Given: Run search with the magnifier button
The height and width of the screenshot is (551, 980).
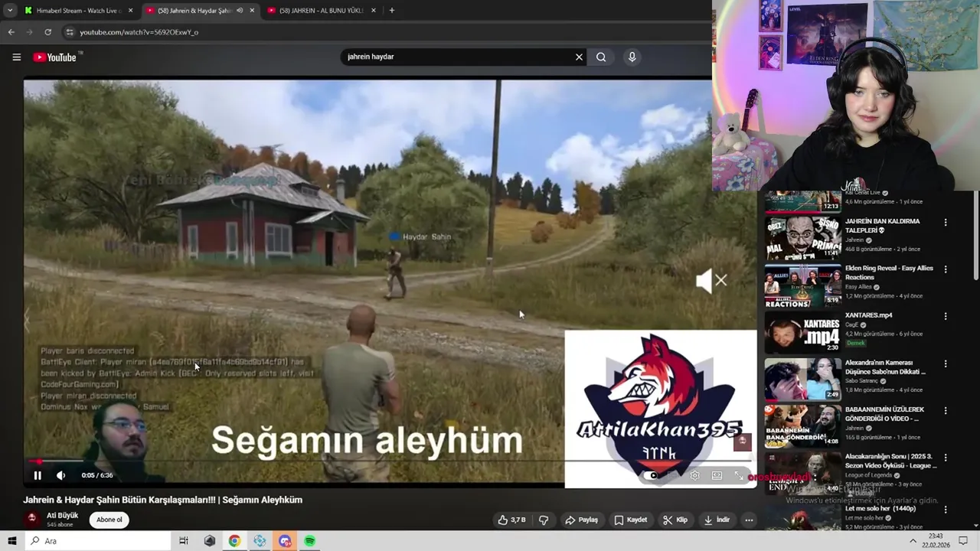Looking at the screenshot, I should [x=601, y=57].
